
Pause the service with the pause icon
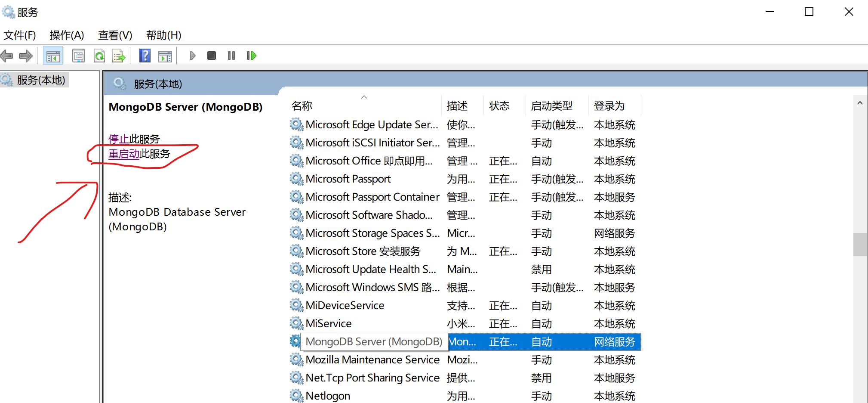[x=231, y=56]
